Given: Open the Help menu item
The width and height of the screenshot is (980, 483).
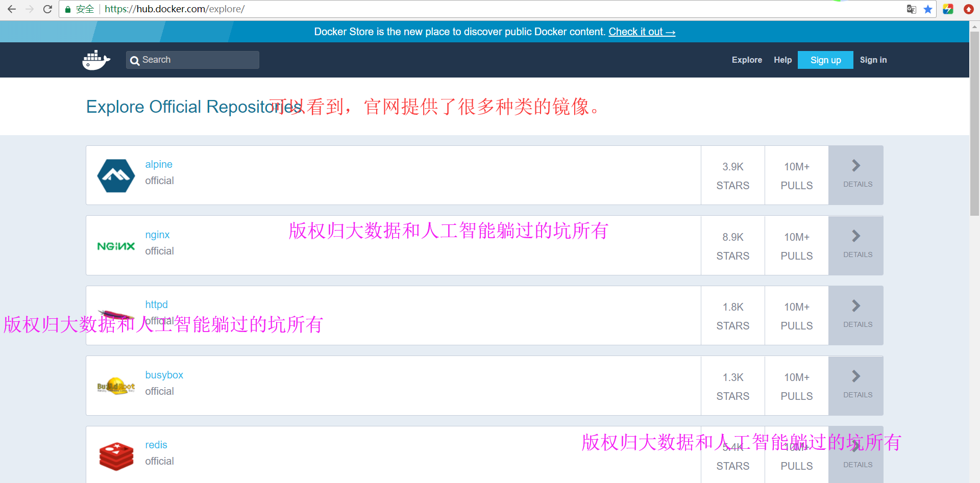Looking at the screenshot, I should click(x=782, y=60).
